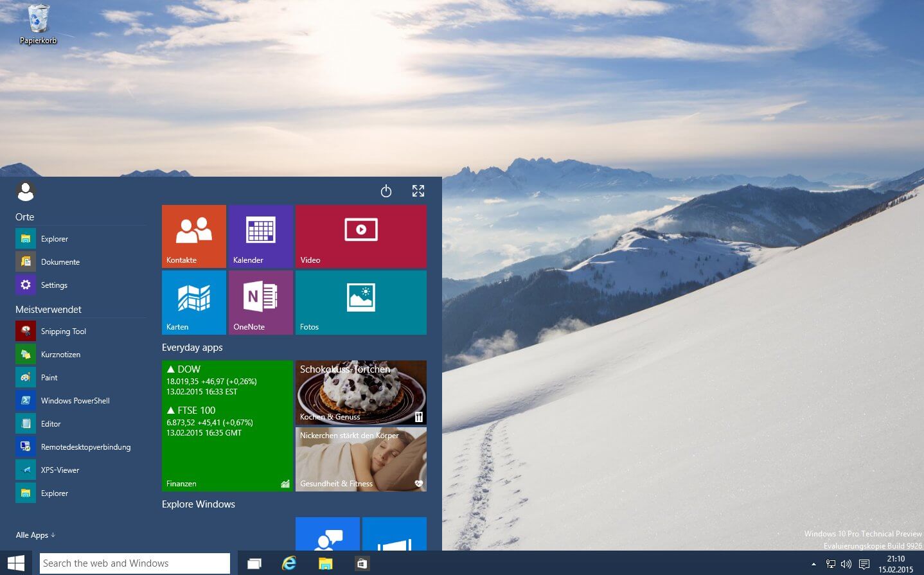Expand the Alle Apps list
This screenshot has height=575, width=924.
(35, 535)
